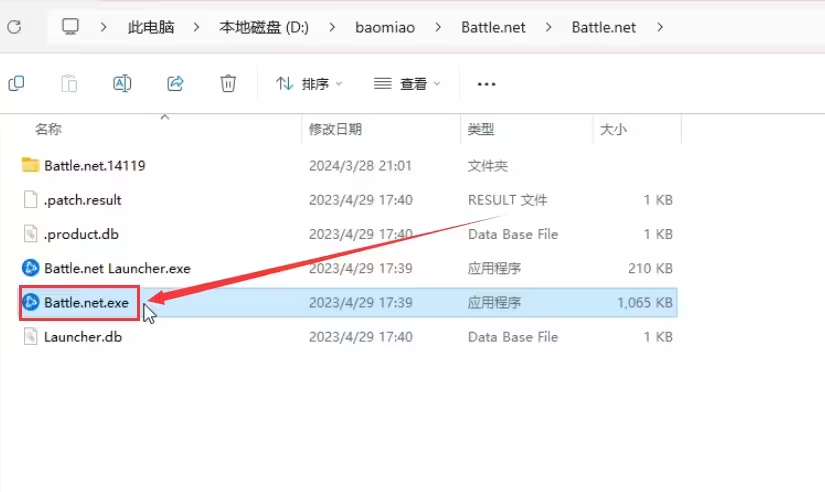Click the delete trash can icon
The width and height of the screenshot is (825, 492).
pyautogui.click(x=228, y=83)
